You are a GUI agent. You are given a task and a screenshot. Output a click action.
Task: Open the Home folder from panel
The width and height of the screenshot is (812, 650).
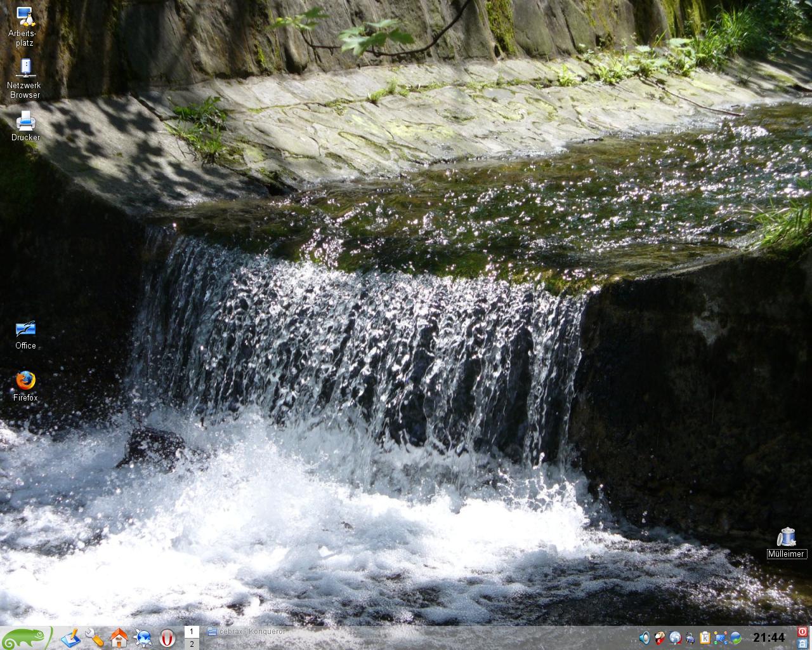click(x=119, y=637)
